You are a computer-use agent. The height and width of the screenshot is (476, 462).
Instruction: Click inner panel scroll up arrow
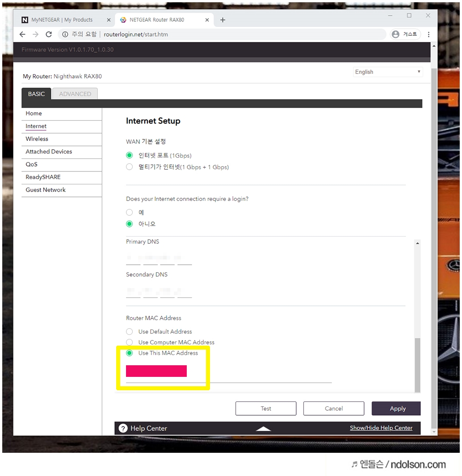pos(418,243)
